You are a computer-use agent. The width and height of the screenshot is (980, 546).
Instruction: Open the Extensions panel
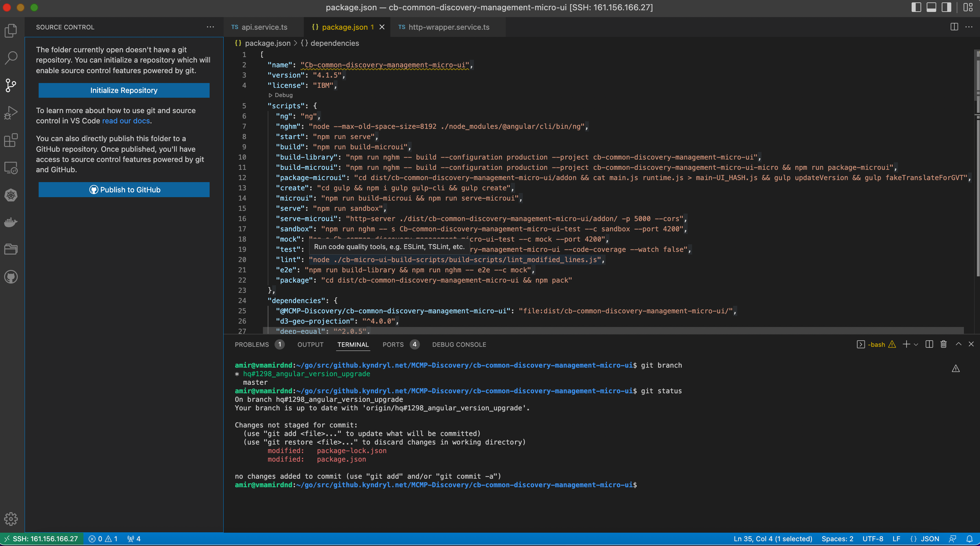pyautogui.click(x=11, y=140)
